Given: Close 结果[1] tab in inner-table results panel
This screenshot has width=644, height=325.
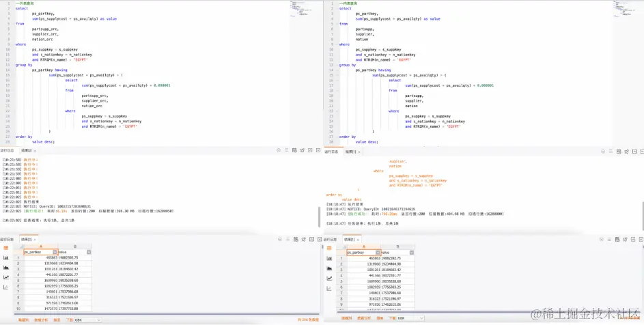Looking at the screenshot, I should 358,239.
